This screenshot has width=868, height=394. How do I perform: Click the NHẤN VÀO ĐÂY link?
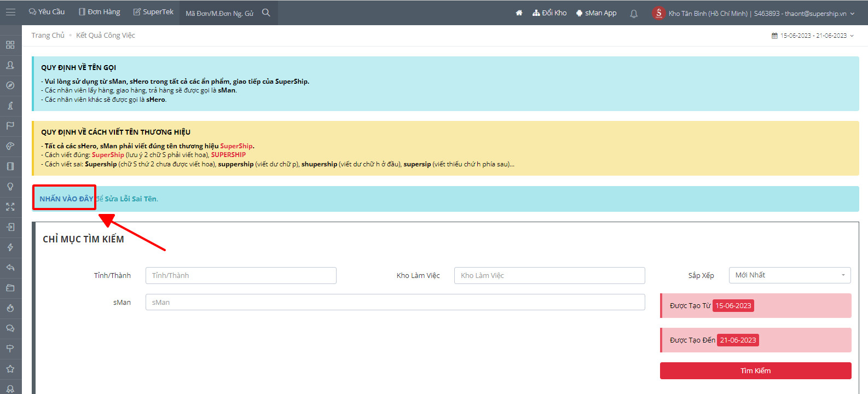[66, 199]
